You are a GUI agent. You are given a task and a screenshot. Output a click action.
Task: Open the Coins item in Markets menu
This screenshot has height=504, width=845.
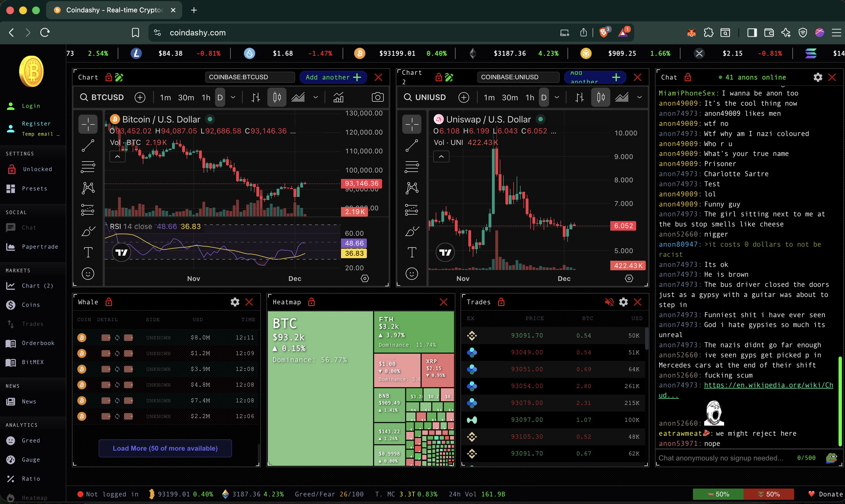click(31, 305)
